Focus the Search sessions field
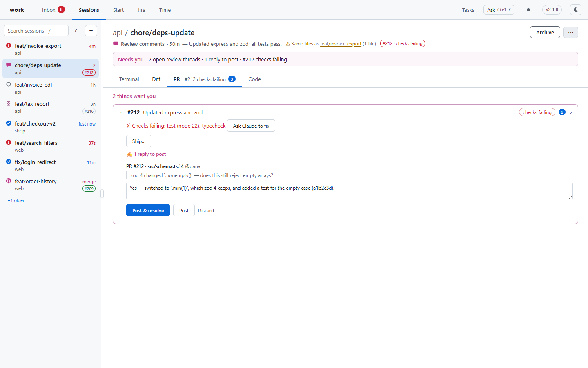Viewport: 588px width, 368px height. click(x=36, y=31)
